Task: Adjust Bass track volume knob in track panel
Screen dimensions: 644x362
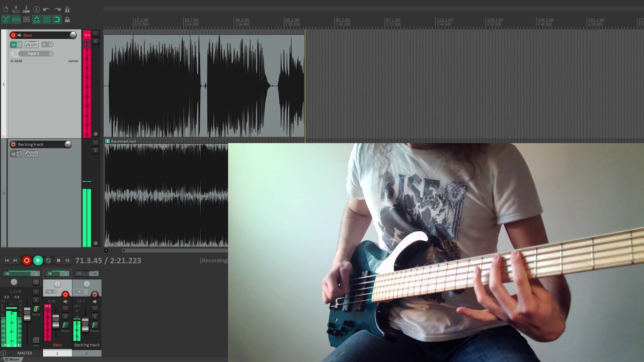Action: (73, 35)
